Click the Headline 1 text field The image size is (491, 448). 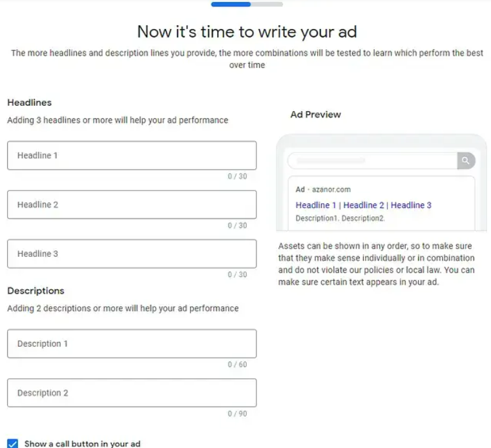132,156
